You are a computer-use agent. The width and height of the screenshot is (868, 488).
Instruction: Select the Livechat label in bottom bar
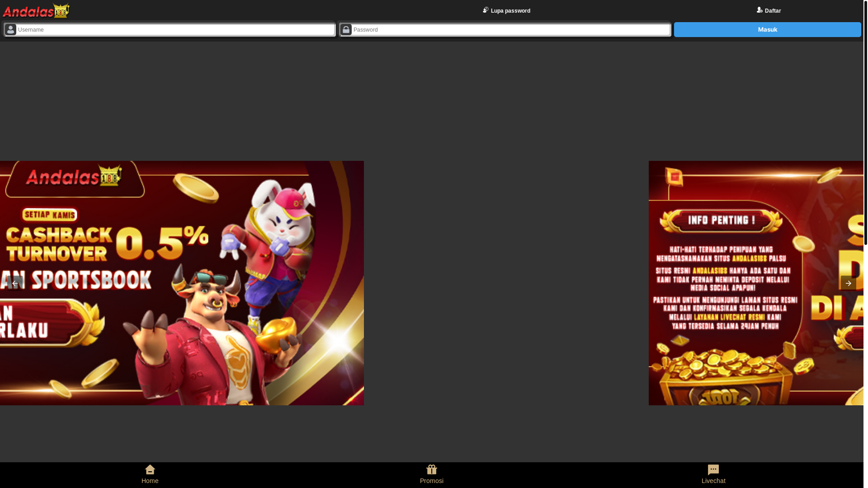click(713, 481)
